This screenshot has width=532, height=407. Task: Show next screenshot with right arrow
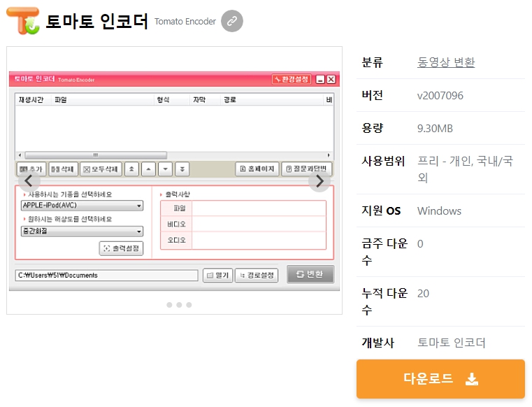319,181
